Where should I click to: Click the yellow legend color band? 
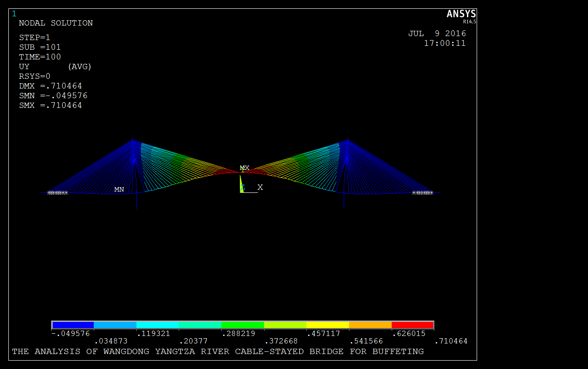pyautogui.click(x=327, y=325)
